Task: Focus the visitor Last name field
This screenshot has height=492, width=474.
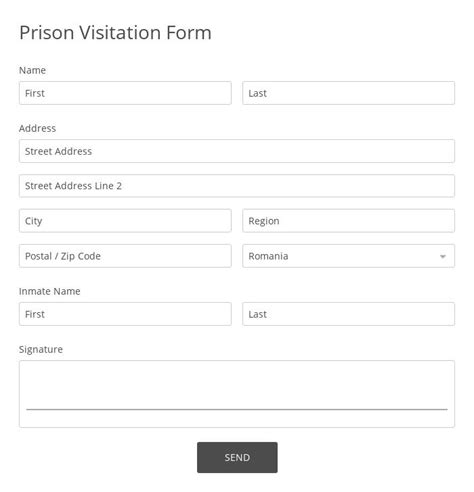Action: pos(348,93)
